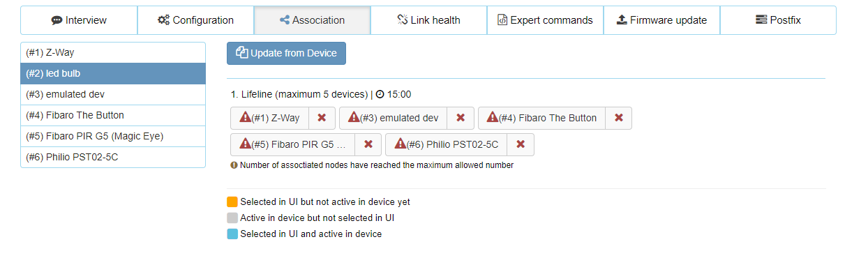This screenshot has width=868, height=274.
Task: Switch to the Configuration tab
Action: pyautogui.click(x=195, y=20)
